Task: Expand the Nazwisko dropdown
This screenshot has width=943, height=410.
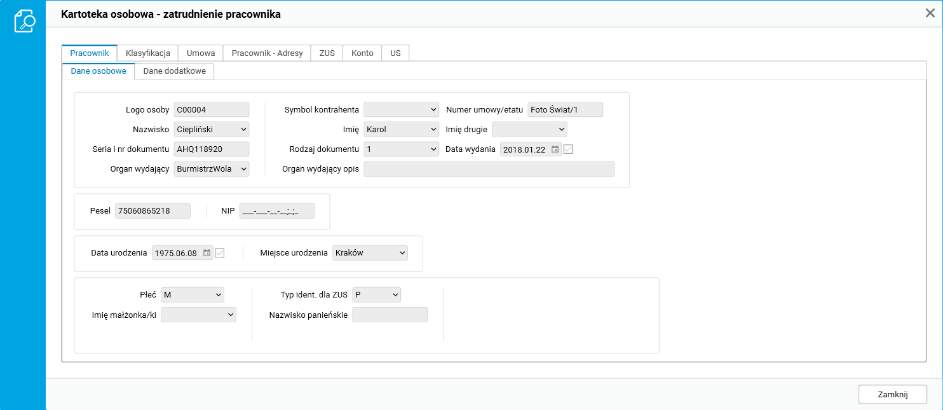Action: point(243,129)
